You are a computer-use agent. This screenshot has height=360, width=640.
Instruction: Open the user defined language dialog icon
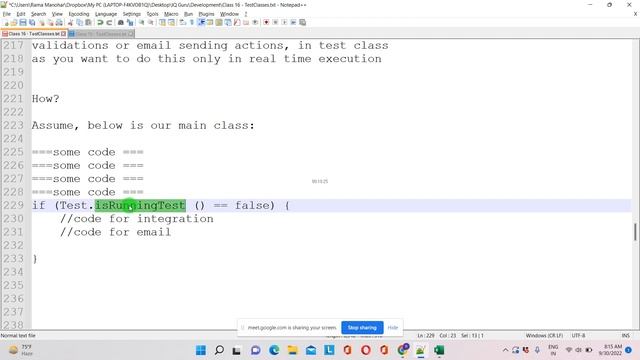pyautogui.click(x=210, y=22)
